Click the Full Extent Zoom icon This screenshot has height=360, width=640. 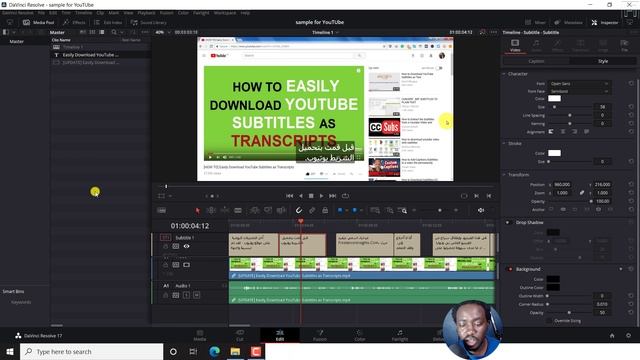click(375, 210)
